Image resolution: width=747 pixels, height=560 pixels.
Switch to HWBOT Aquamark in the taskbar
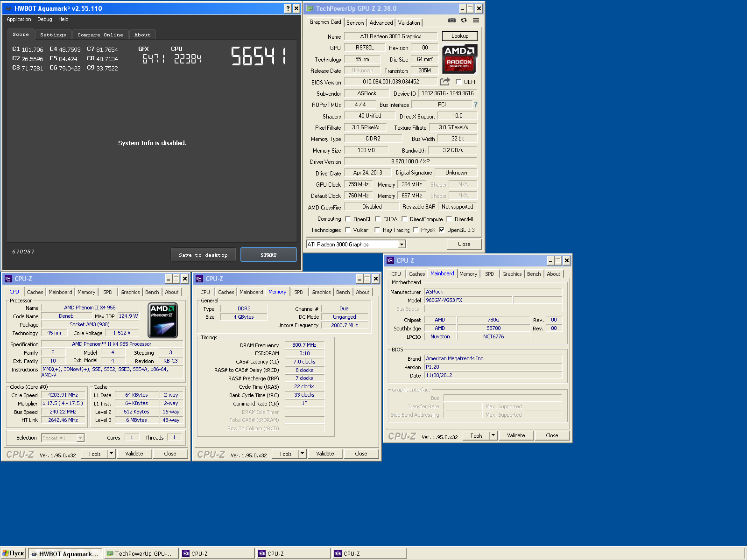[65, 554]
